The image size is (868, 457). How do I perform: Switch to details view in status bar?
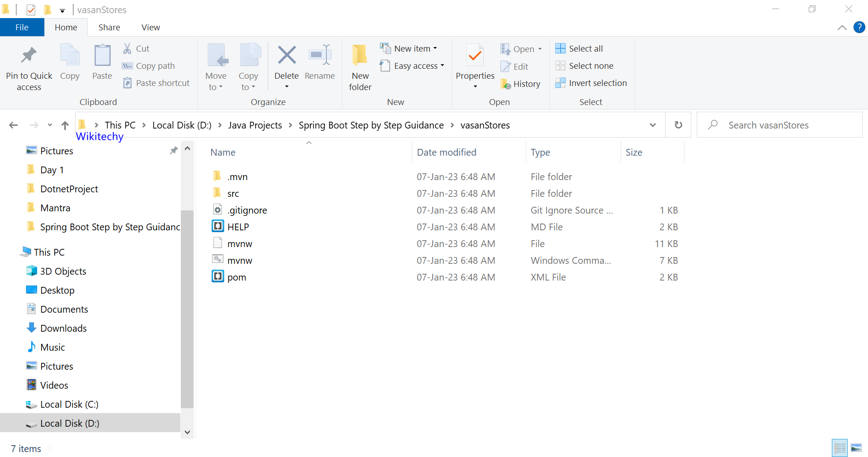840,448
